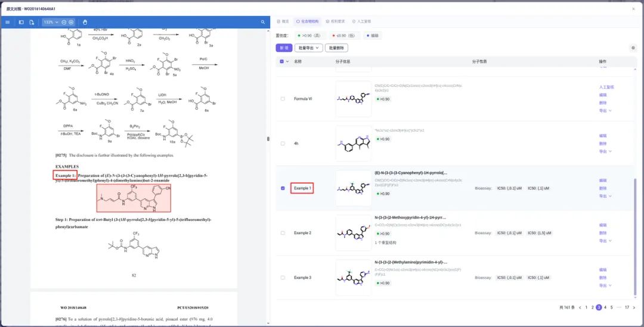The image size is (644, 327).
Task: Click the N-(3-(3-(2-Methylamino)pyrimidin-4-yl) title
Action: pyautogui.click(x=411, y=262)
